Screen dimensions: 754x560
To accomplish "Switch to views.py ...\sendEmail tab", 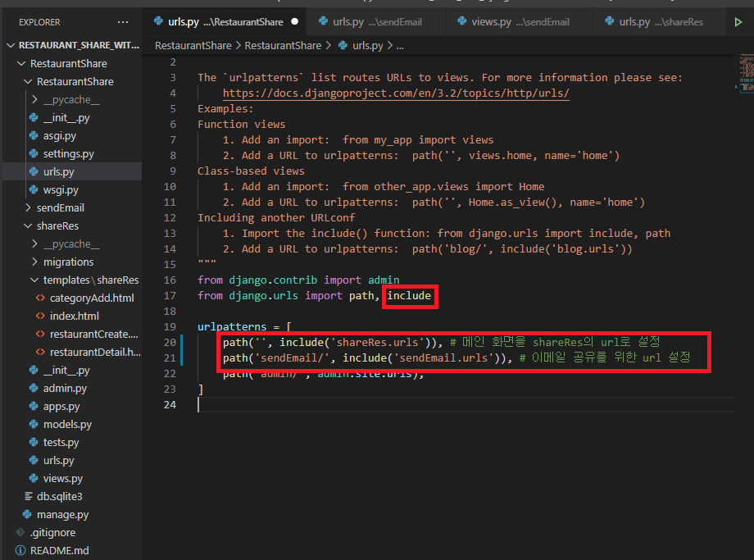I will [x=520, y=21].
